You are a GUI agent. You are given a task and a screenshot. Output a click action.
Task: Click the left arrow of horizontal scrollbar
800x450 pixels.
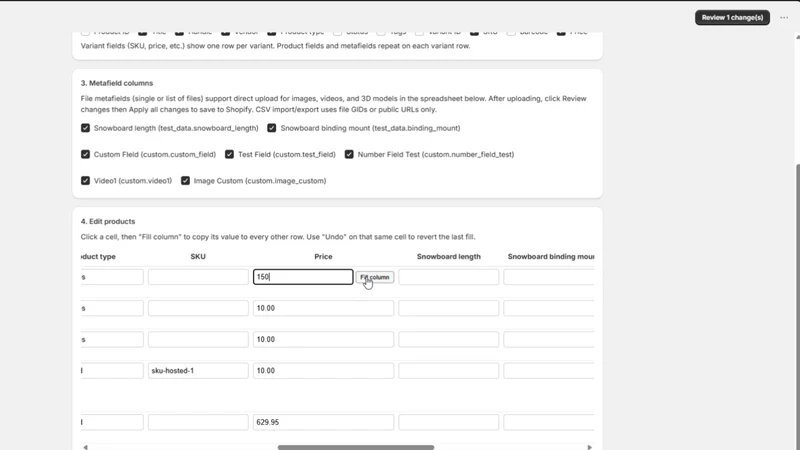[x=85, y=447]
